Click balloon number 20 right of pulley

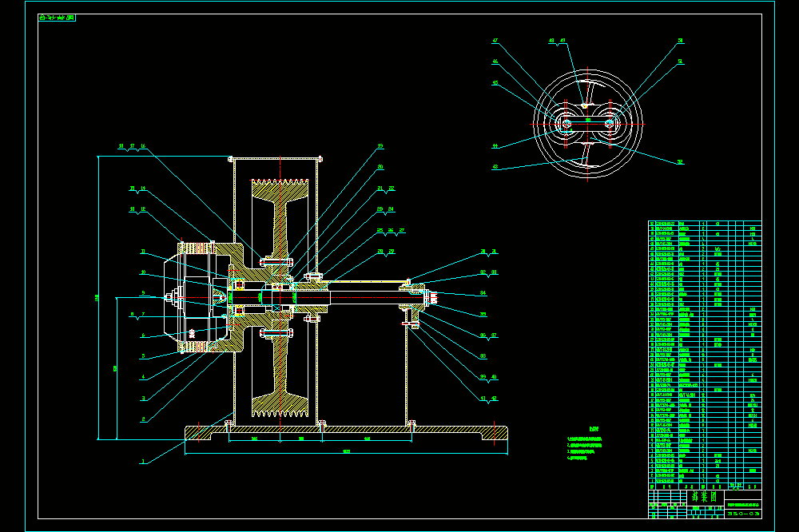pos(380,167)
